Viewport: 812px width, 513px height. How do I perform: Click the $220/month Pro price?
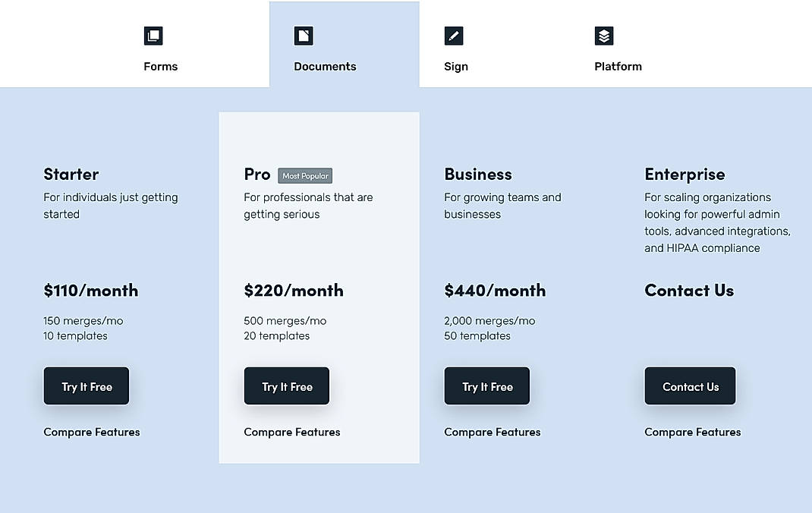(294, 291)
